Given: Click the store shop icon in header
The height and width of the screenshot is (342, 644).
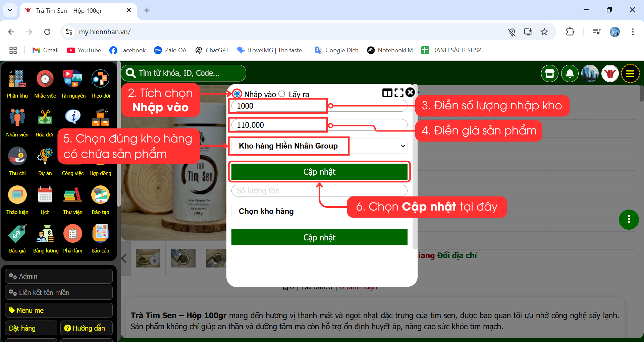Looking at the screenshot, I should (x=550, y=73).
